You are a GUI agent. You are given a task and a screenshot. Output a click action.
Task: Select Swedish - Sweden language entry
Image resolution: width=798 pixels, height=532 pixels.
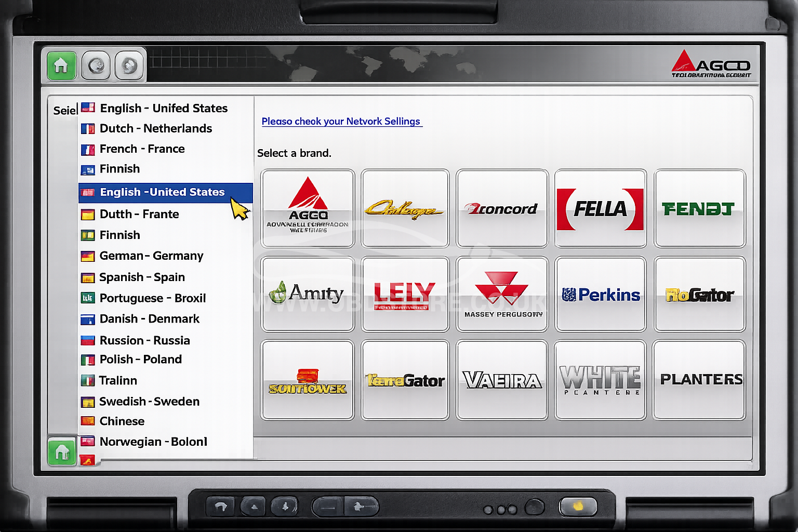pyautogui.click(x=149, y=401)
